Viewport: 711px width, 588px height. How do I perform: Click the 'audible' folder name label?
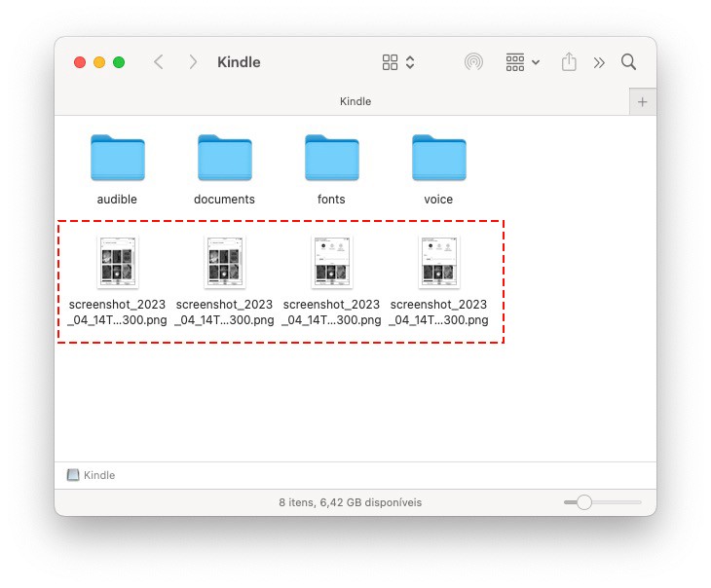coord(117,199)
